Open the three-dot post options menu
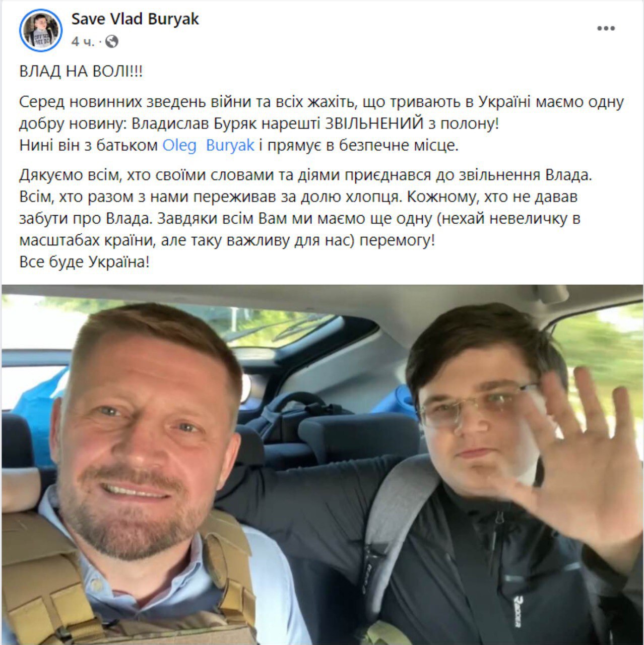Viewport: 644px width, 645px height. [x=606, y=29]
